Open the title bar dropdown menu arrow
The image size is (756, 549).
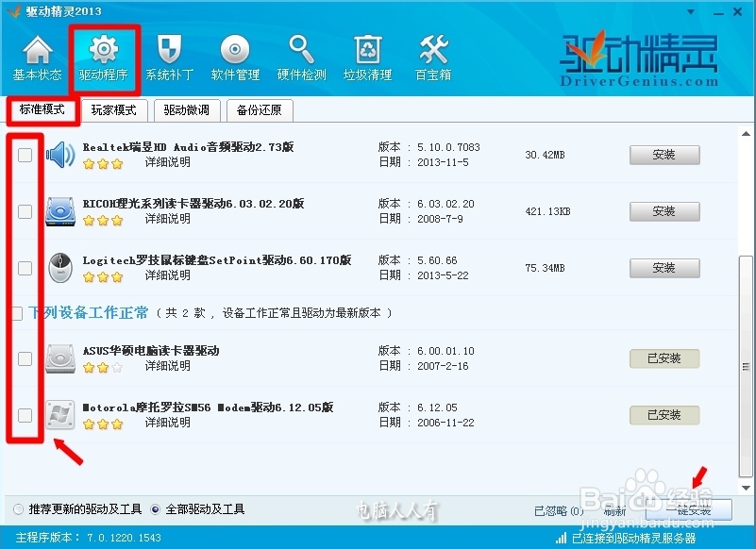(691, 12)
